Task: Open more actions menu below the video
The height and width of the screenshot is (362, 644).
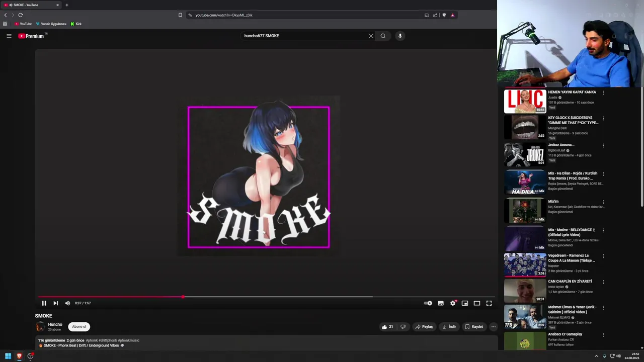Action: pyautogui.click(x=494, y=327)
